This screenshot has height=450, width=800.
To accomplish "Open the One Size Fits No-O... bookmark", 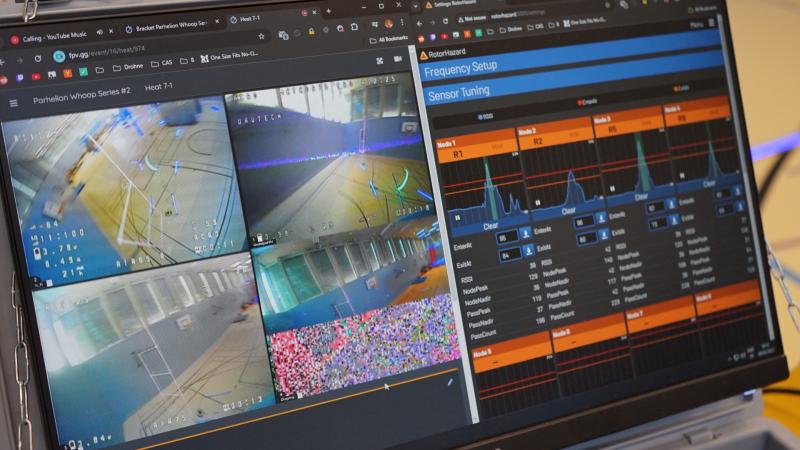I will click(229, 56).
